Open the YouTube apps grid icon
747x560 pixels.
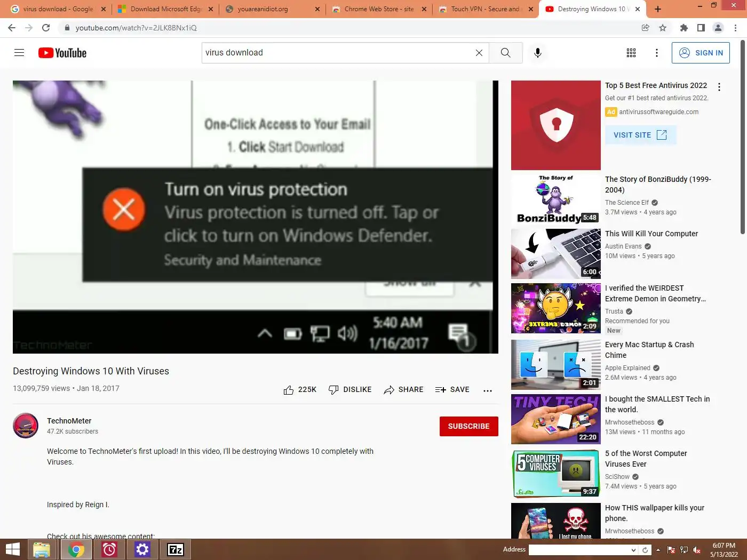pyautogui.click(x=631, y=53)
